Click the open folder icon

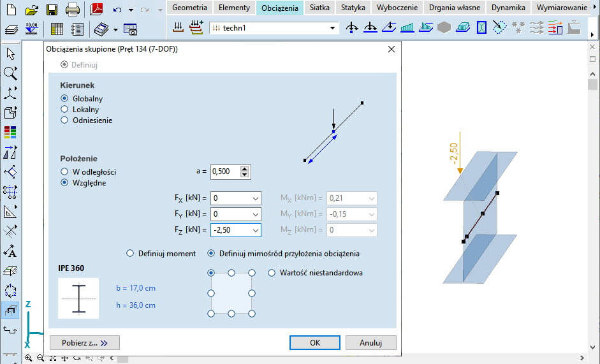[32, 10]
